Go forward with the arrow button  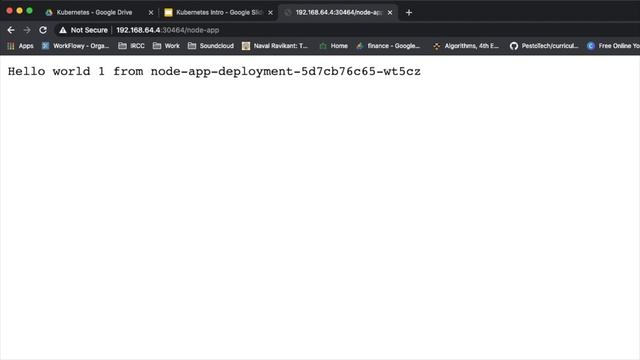(x=27, y=30)
